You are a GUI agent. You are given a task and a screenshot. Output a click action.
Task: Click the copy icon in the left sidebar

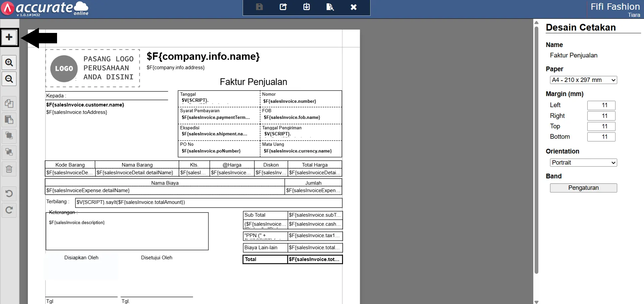[9, 103]
